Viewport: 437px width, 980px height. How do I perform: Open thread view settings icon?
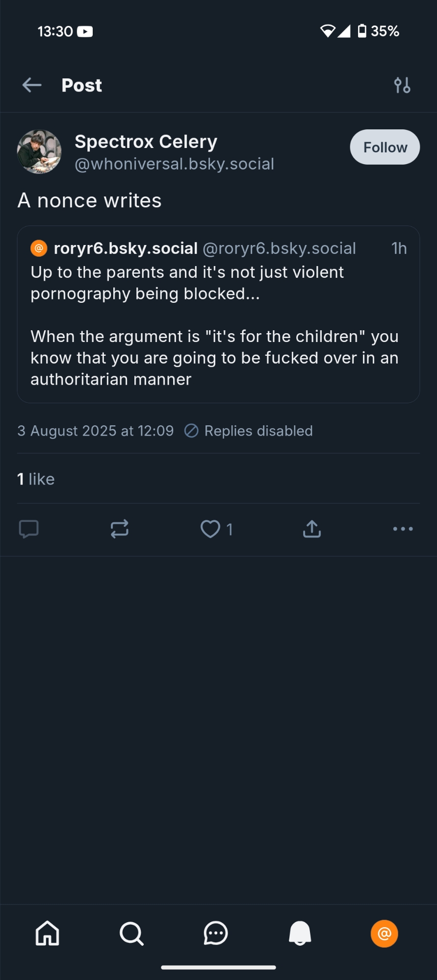click(x=402, y=85)
